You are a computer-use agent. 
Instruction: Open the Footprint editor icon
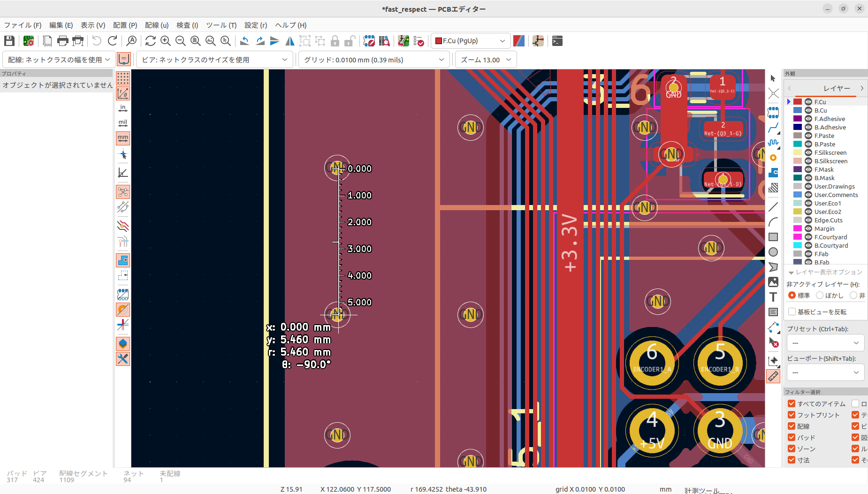369,41
